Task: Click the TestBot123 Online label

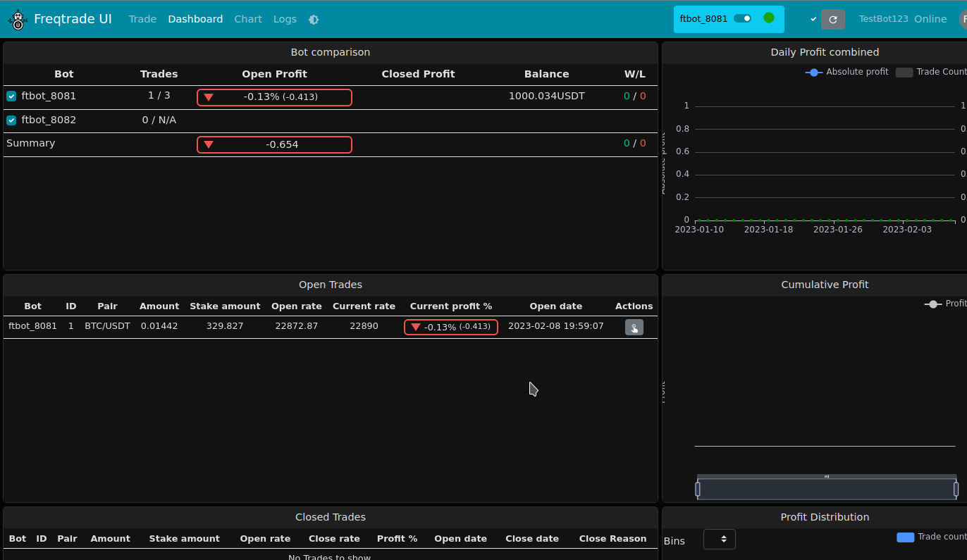Action: coord(902,19)
